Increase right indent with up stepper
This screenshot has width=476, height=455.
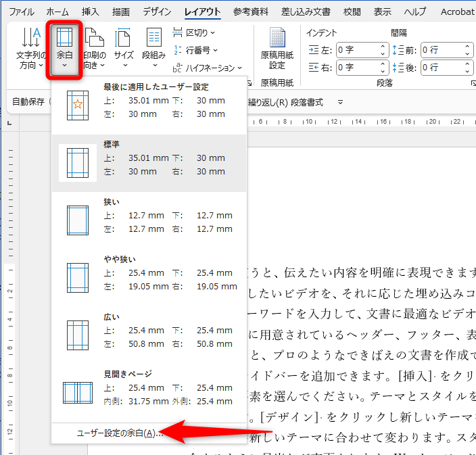383,64
